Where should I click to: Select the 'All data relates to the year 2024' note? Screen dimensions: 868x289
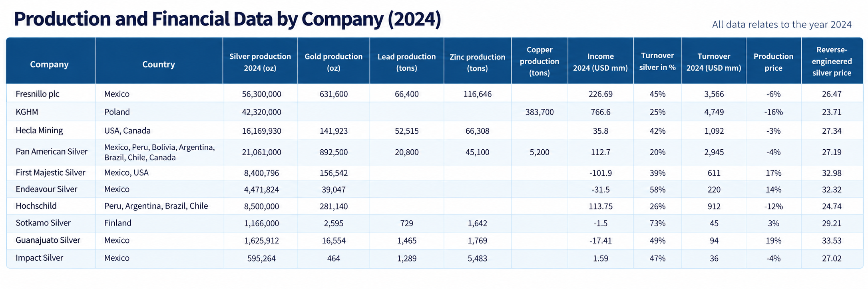point(782,24)
